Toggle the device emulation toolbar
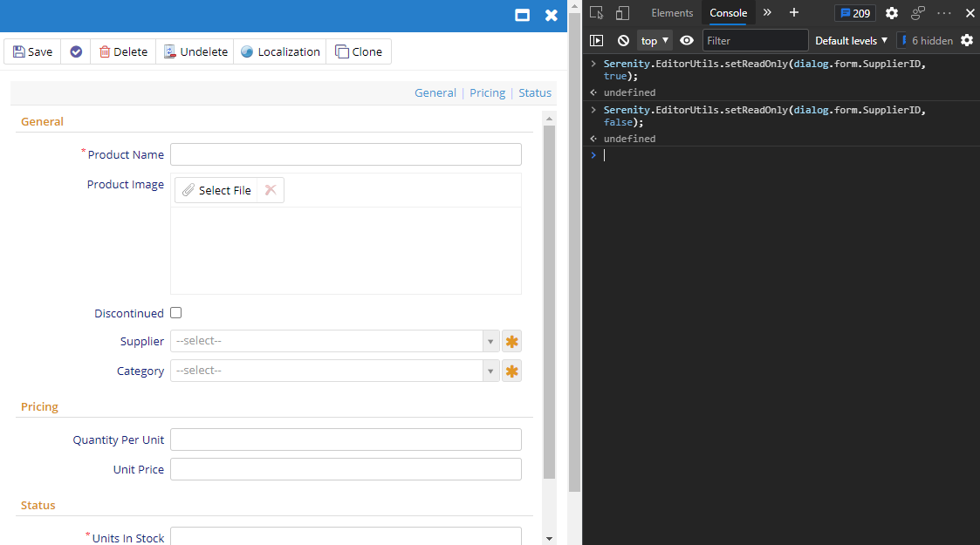The width and height of the screenshot is (980, 545). [620, 13]
